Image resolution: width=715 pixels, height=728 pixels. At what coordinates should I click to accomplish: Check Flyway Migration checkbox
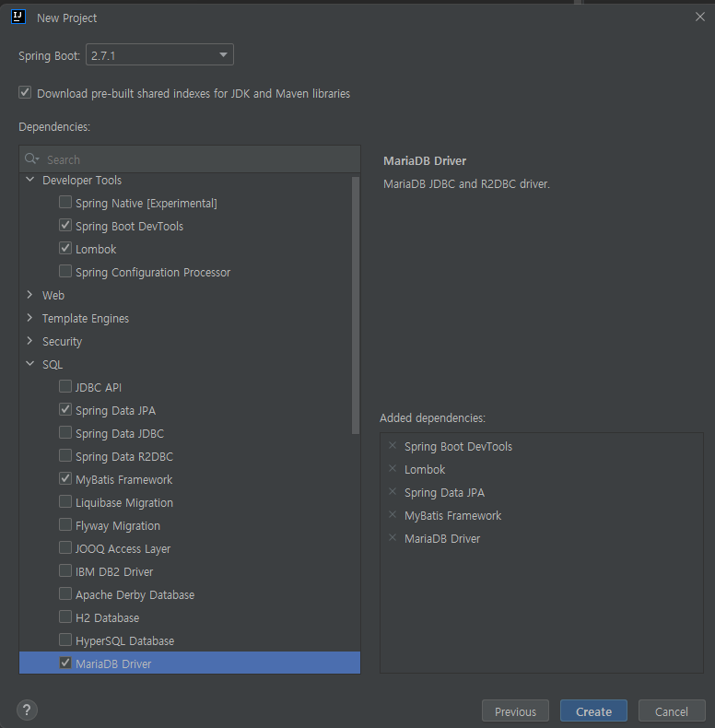[65, 524]
